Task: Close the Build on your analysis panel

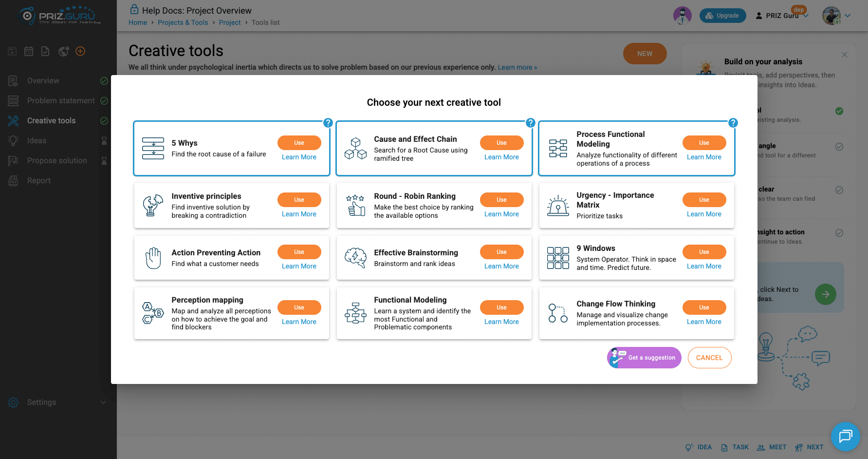Action: 845,55
